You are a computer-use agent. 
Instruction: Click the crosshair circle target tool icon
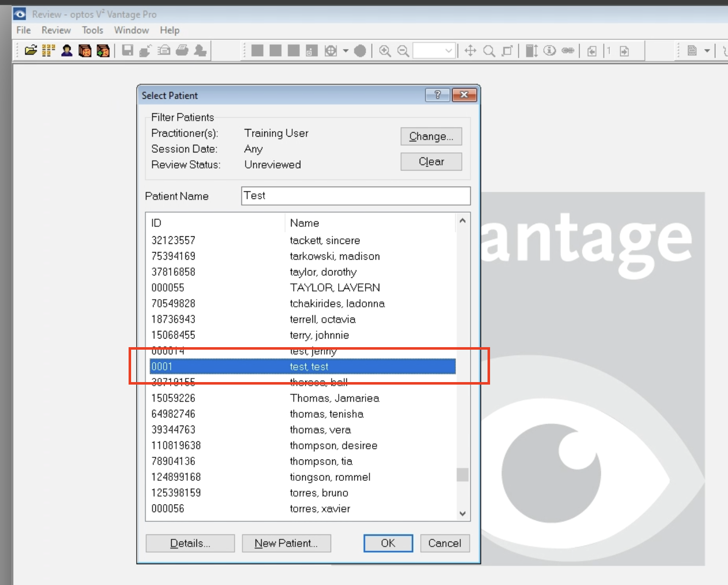[x=331, y=51]
